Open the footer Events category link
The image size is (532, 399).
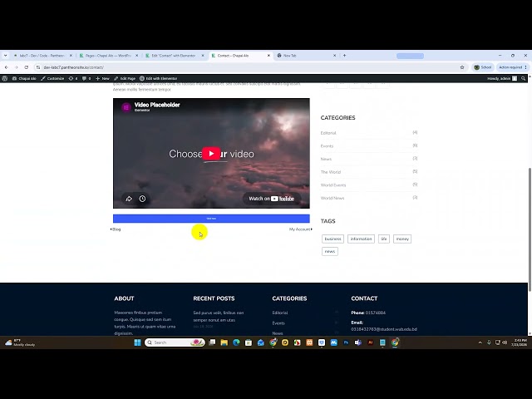point(278,323)
